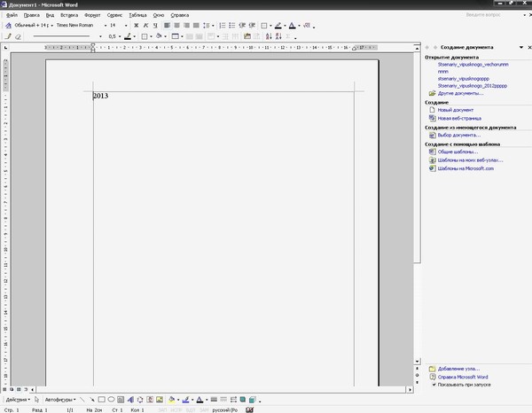Click the Line Style icon in drawing toolbar
The image size is (532, 413).
click(214, 400)
